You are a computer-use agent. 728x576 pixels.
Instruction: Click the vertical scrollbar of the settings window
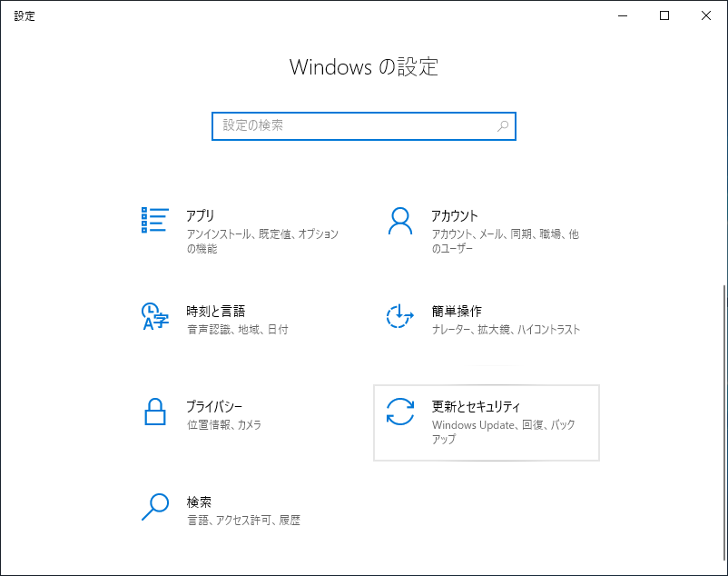[723, 422]
